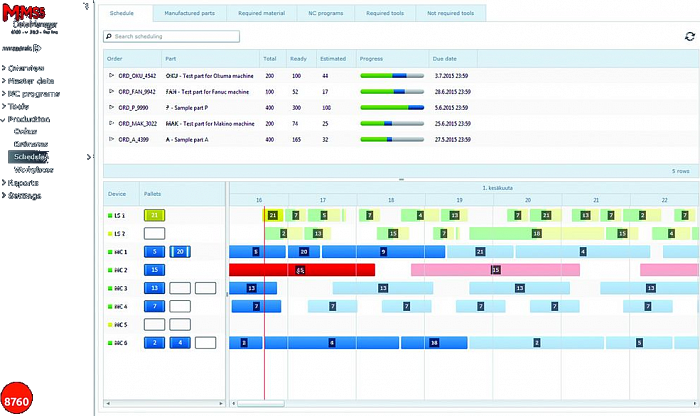
Task: Select Schedule item in the sidebar
Action: pos(28,157)
